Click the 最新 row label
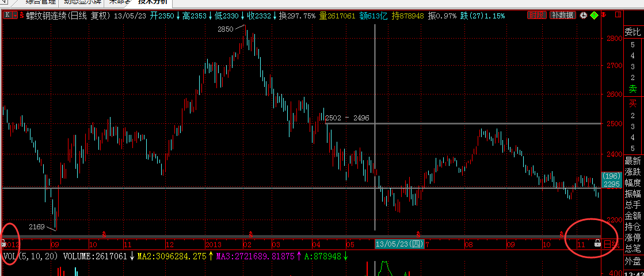This screenshot has height=276, width=644. [633, 160]
